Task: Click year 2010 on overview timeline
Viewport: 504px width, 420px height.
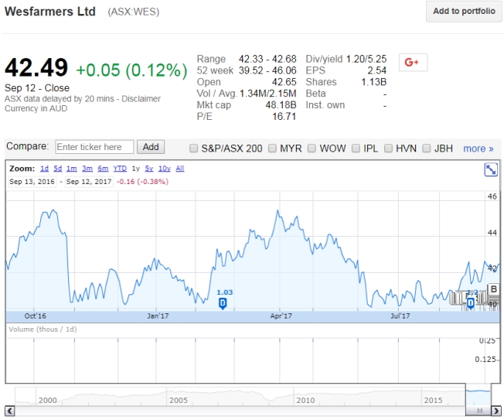Action: point(305,400)
